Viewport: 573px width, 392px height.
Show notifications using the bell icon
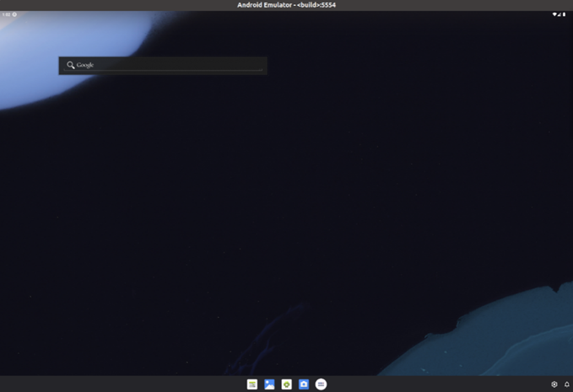click(567, 384)
